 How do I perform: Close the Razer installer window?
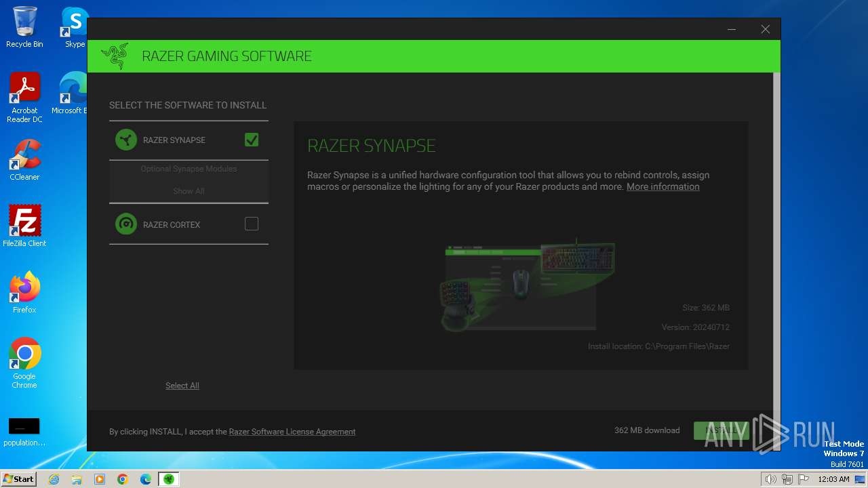tap(765, 29)
